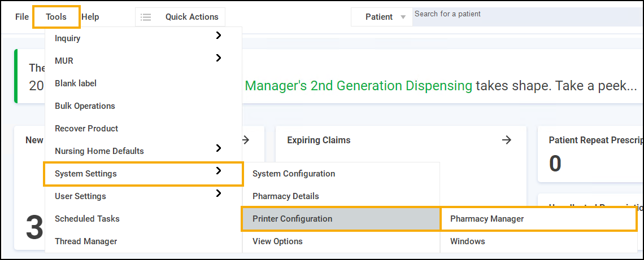
Task: Select Blank label menu item
Action: 76,83
